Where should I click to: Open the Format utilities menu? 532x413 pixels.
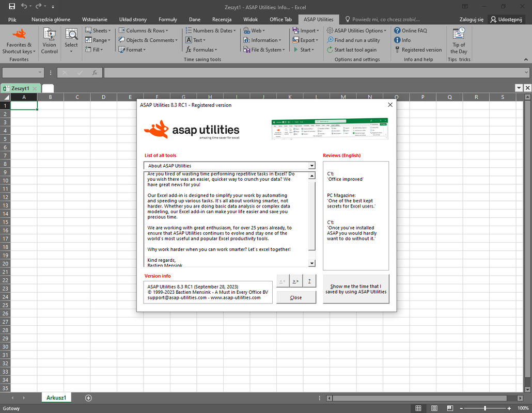pos(132,50)
